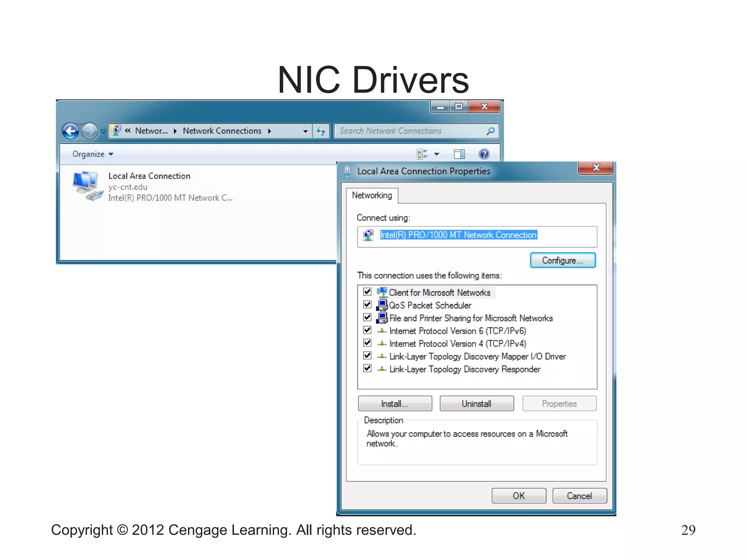Select File and Printer Sharing for Microsoft Networks

click(x=471, y=318)
